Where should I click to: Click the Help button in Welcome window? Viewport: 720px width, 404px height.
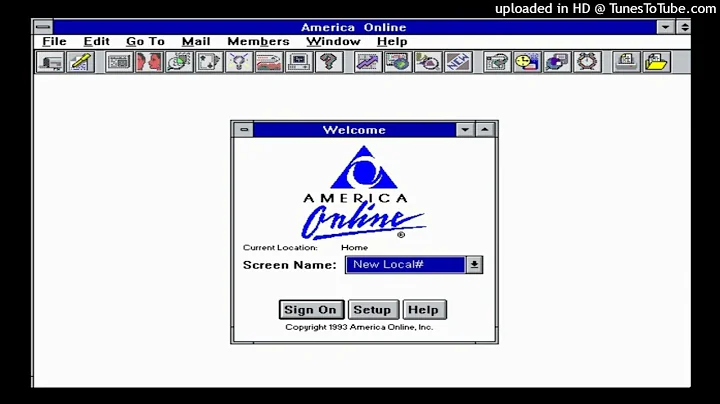click(x=424, y=310)
